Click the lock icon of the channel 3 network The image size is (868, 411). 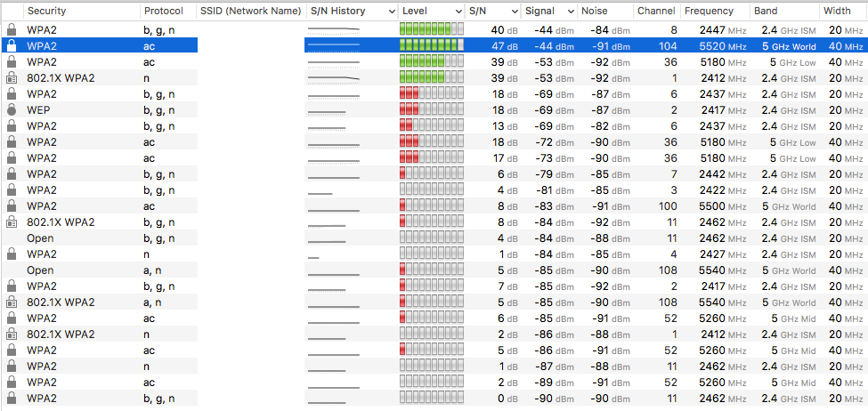11,190
